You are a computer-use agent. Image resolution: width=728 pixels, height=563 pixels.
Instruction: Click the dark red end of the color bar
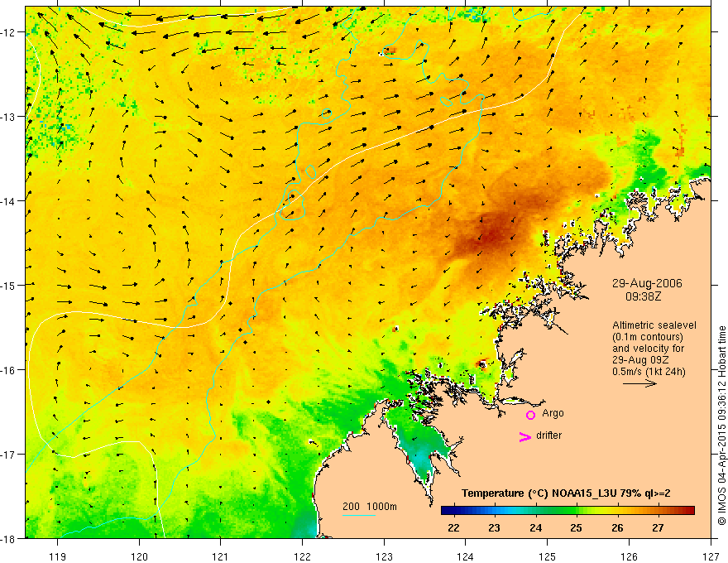[x=688, y=510]
